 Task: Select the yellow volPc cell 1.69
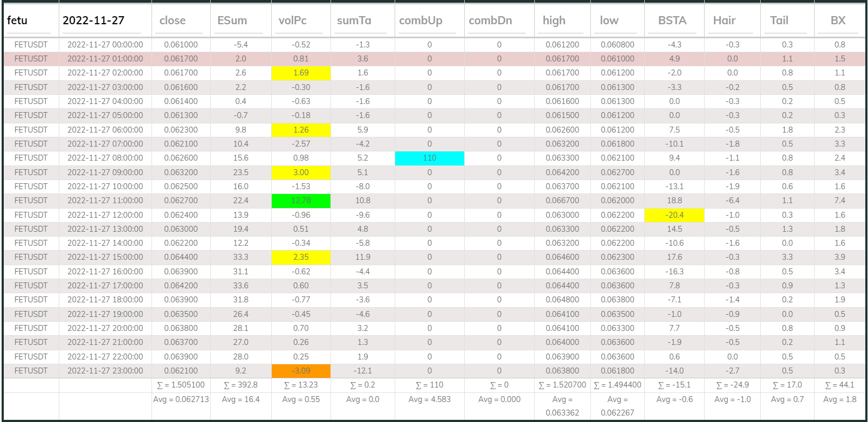coord(301,73)
